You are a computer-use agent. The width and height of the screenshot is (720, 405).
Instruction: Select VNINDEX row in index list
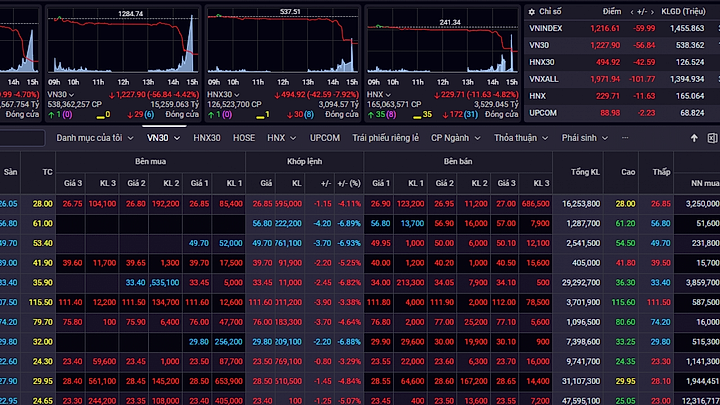tap(622, 28)
